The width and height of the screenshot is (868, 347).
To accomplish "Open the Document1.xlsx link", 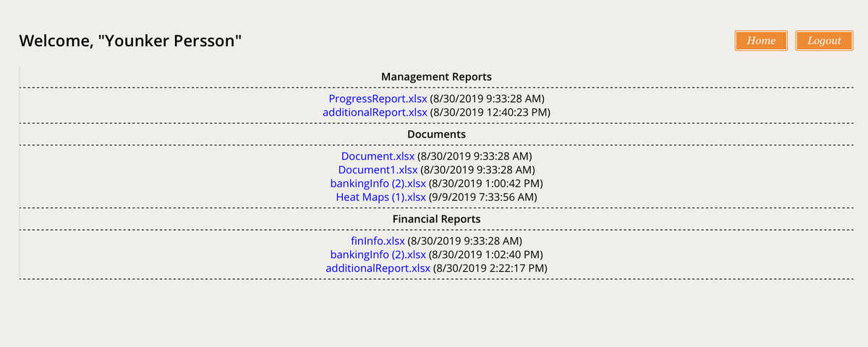I will coord(378,169).
